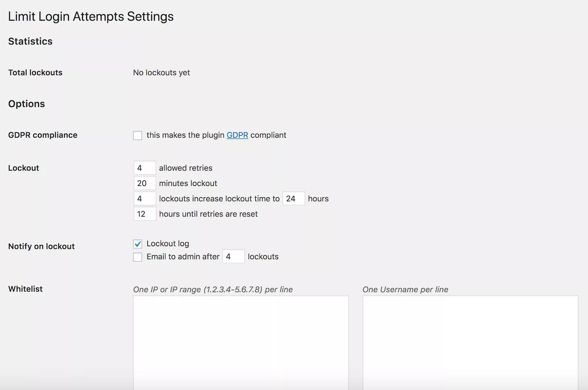This screenshot has width=588, height=390.
Task: Click the Limit Login Attempts Settings title
Action: (91, 17)
